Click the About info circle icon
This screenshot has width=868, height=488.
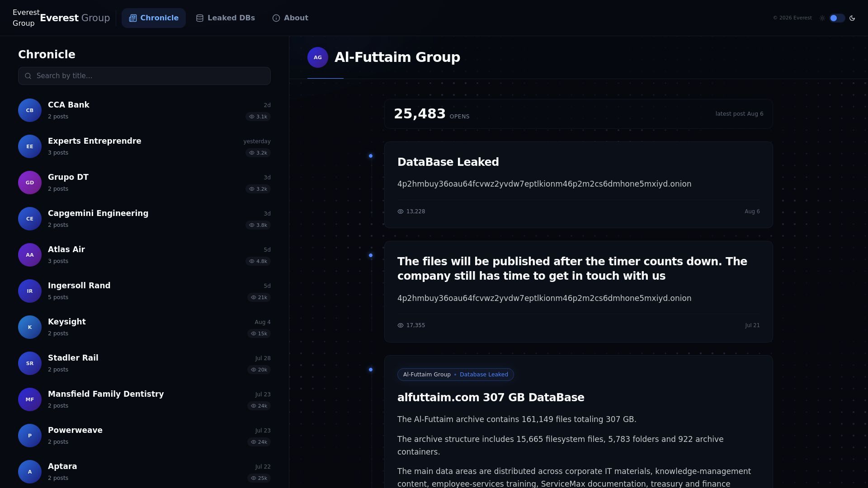[x=276, y=18]
